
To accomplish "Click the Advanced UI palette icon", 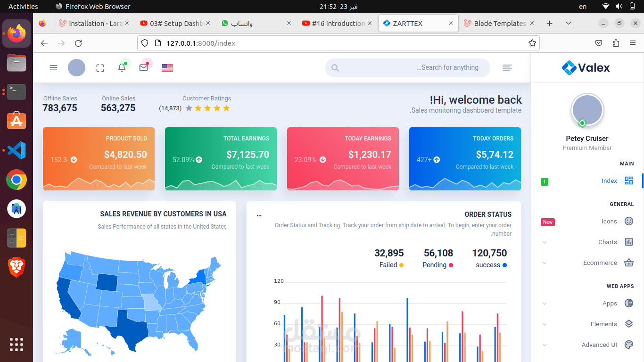I will coord(629,345).
